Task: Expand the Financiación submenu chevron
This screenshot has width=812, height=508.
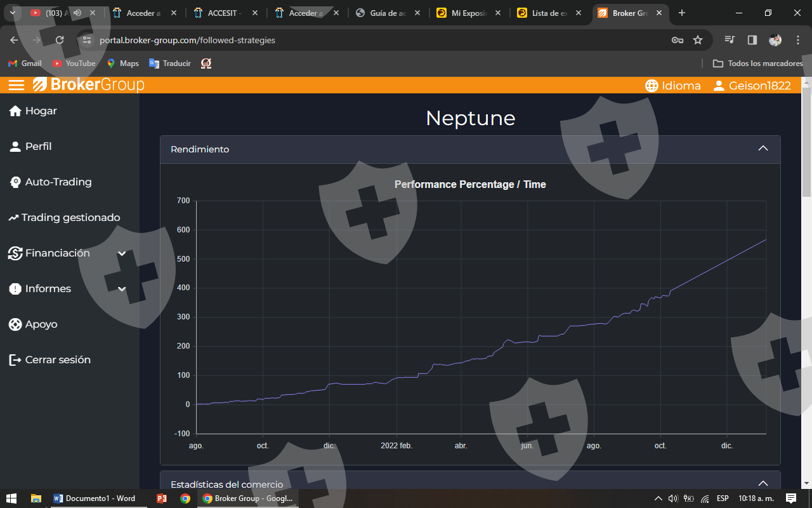Action: click(x=122, y=253)
